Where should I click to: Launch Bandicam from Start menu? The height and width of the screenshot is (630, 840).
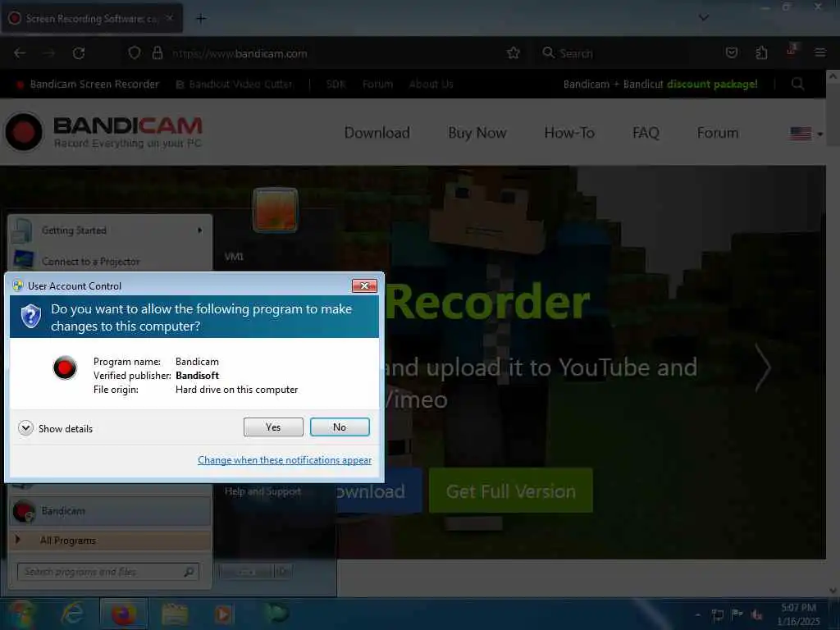(x=110, y=511)
